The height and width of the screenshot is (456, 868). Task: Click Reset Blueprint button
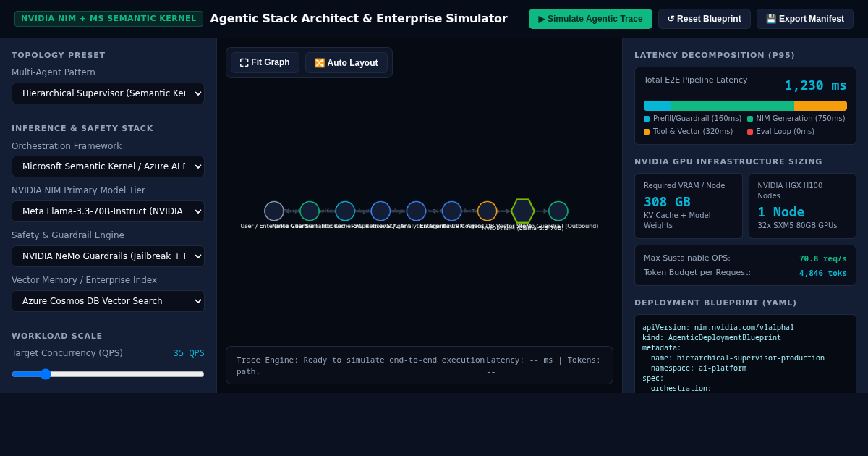[x=705, y=19]
